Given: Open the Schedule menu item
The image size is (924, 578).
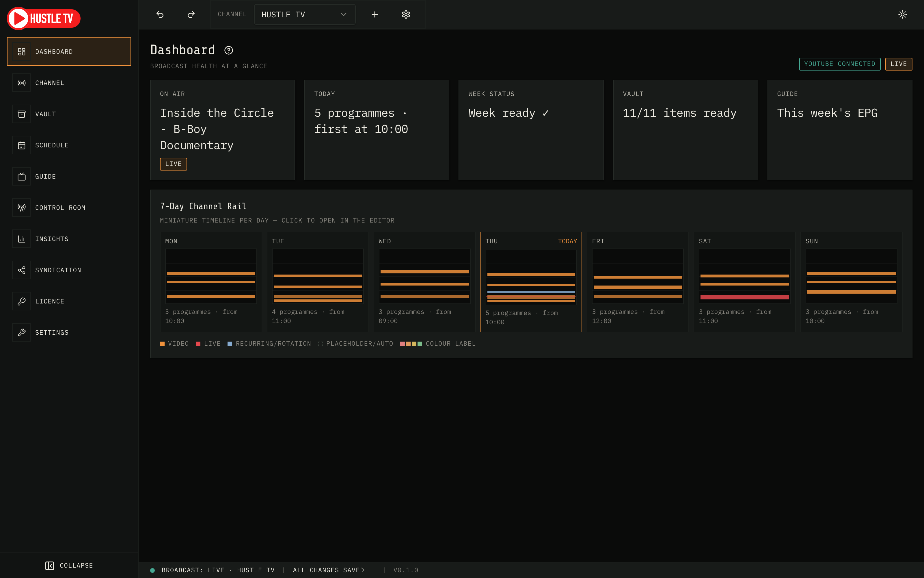Looking at the screenshot, I should (x=69, y=145).
